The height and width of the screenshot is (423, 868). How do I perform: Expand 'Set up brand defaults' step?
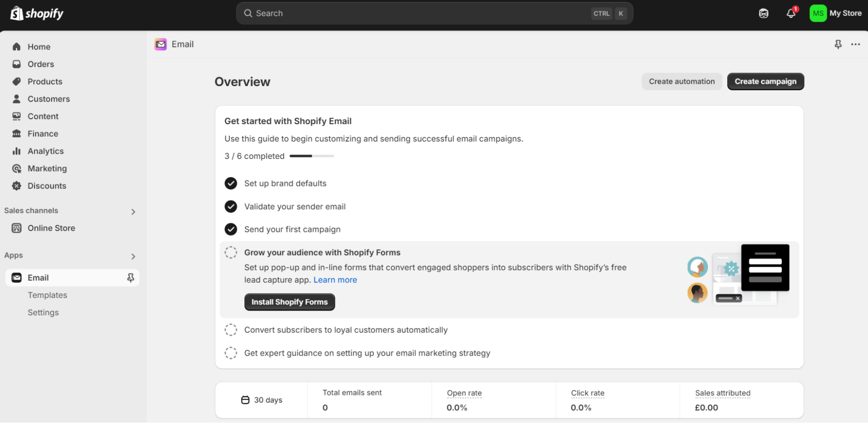(x=285, y=183)
